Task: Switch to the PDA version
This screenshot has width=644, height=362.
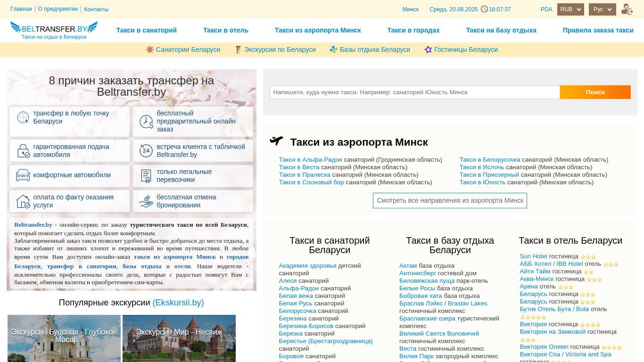Action: pos(546,9)
